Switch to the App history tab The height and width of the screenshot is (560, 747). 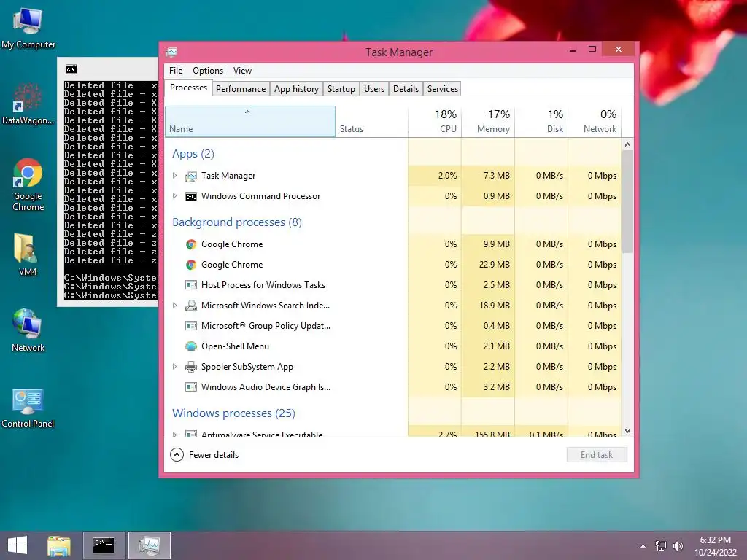296,89
